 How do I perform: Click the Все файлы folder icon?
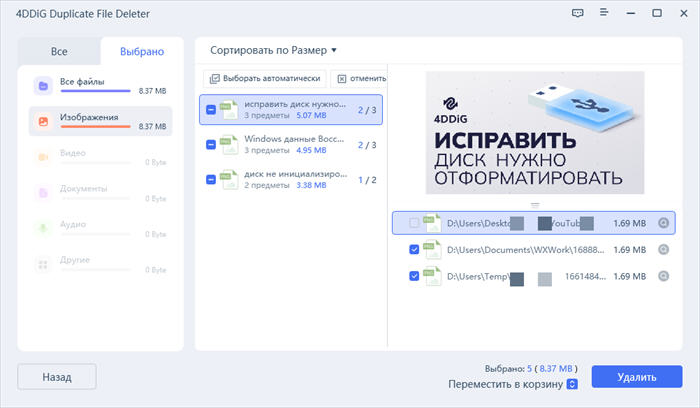click(x=43, y=86)
